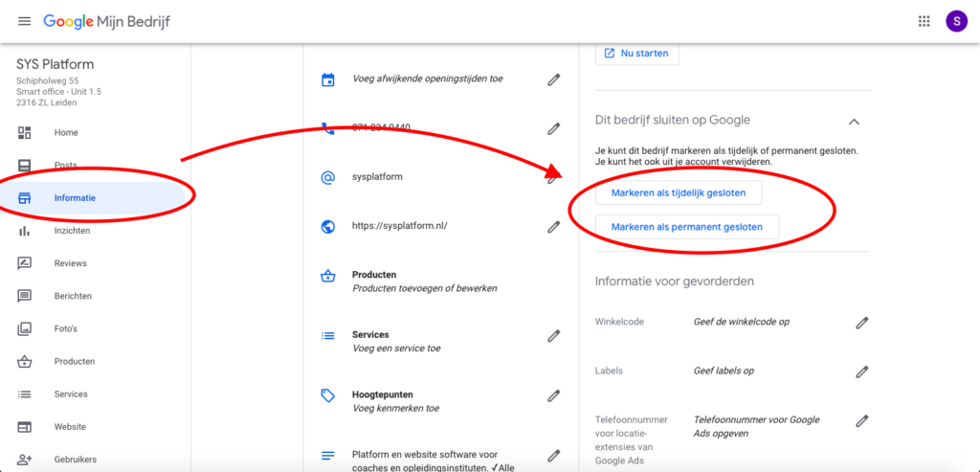The image size is (980, 472).
Task: Edit business description with pencil icon
Action: 553,455
